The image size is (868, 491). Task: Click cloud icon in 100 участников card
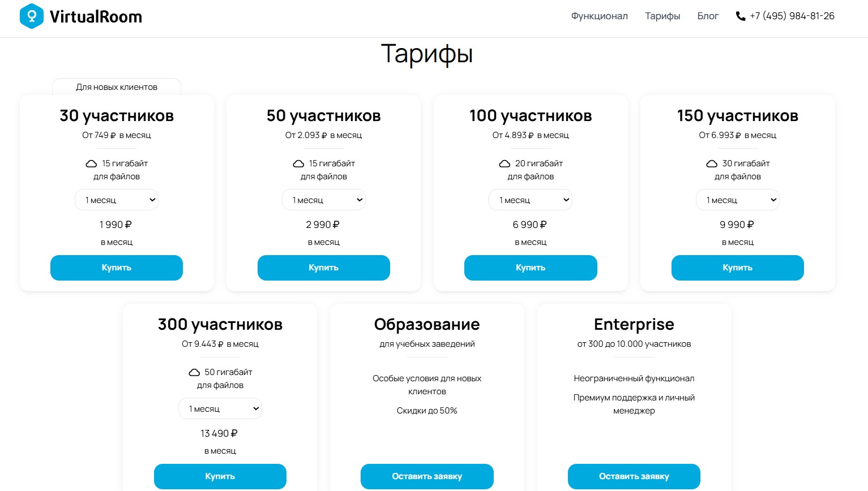point(504,163)
